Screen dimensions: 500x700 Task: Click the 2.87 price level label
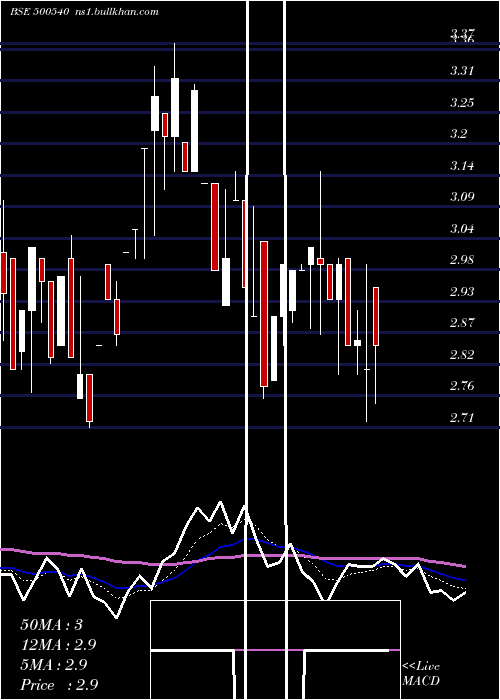point(462,322)
